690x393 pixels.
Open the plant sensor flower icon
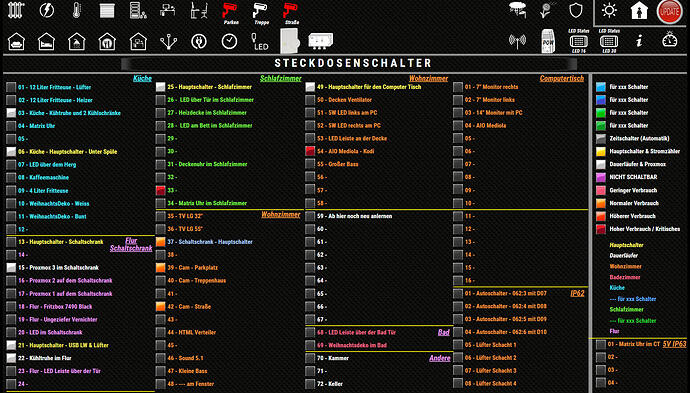click(x=547, y=10)
